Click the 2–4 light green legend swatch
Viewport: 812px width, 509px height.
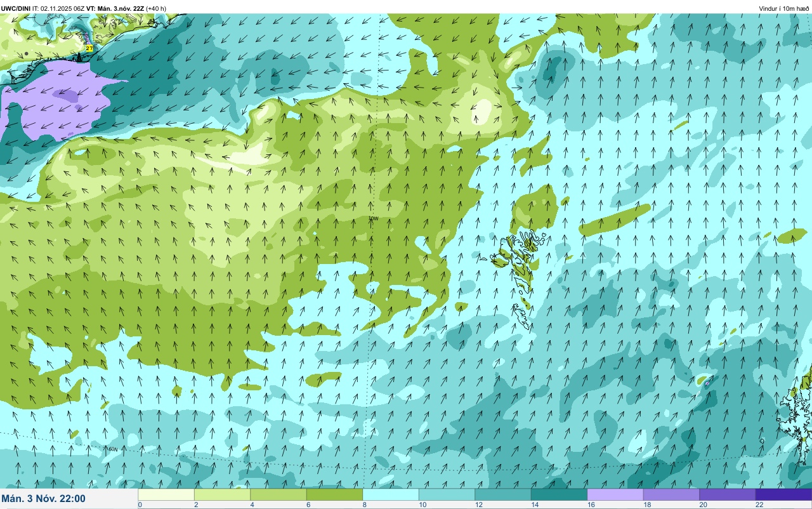pos(222,494)
